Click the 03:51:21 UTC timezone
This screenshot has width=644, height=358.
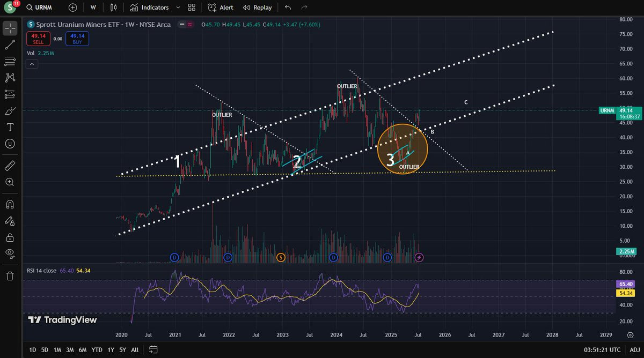tap(602, 350)
